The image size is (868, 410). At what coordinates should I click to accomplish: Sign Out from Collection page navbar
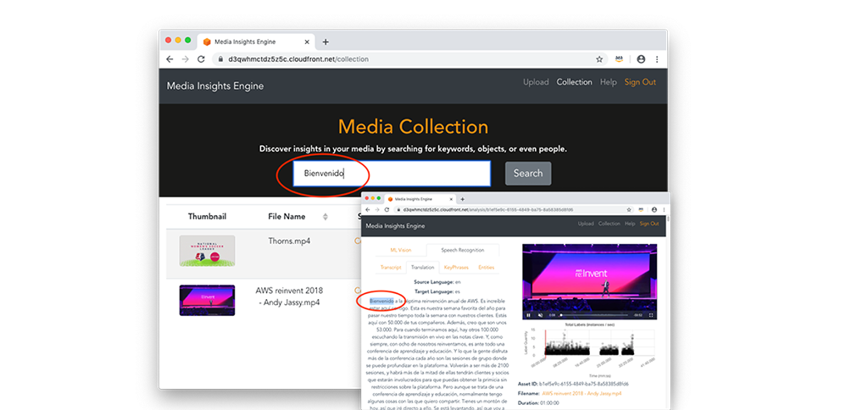(x=640, y=82)
